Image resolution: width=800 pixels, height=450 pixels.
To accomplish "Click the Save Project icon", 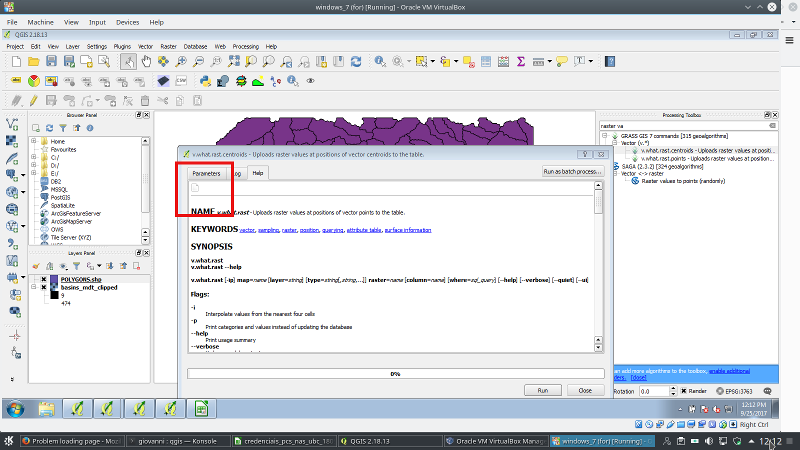I will [50, 62].
